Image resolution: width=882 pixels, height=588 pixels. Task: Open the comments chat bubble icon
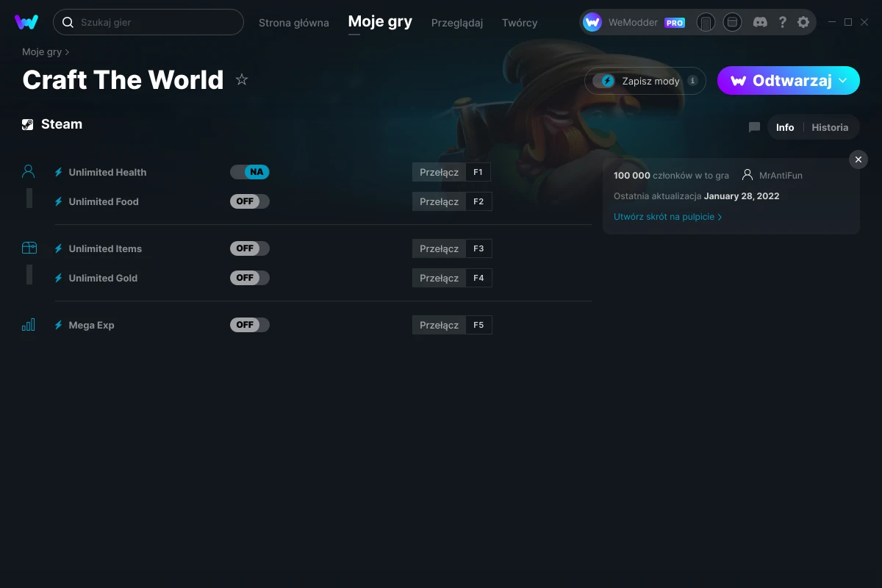pos(754,127)
